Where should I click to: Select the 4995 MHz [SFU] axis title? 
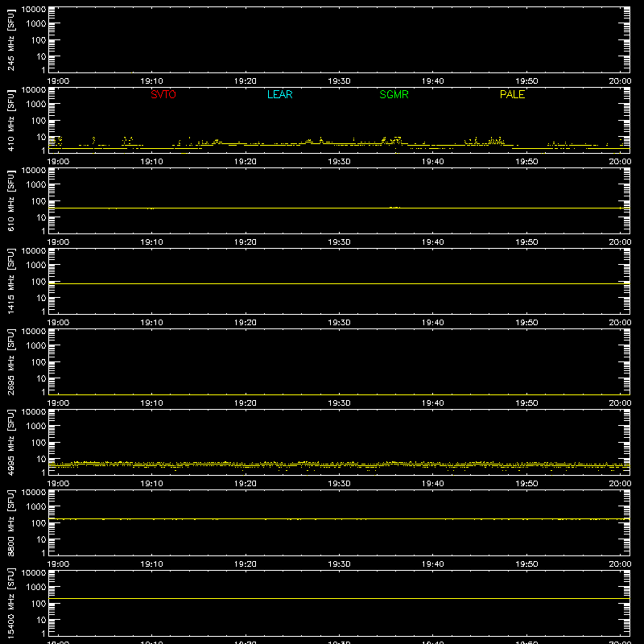(10, 442)
